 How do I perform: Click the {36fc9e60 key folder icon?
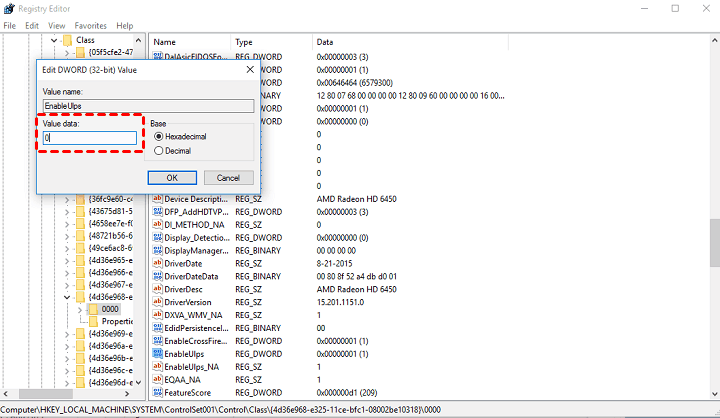[80, 199]
